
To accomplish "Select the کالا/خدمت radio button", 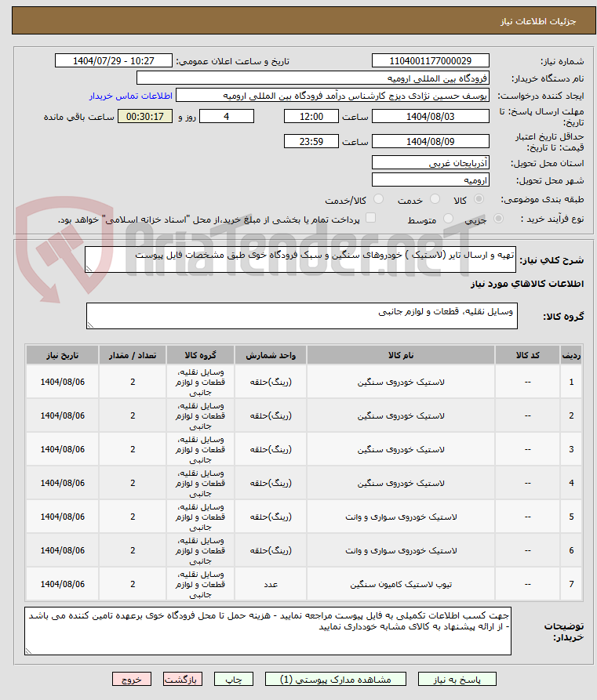I will click(x=378, y=199).
